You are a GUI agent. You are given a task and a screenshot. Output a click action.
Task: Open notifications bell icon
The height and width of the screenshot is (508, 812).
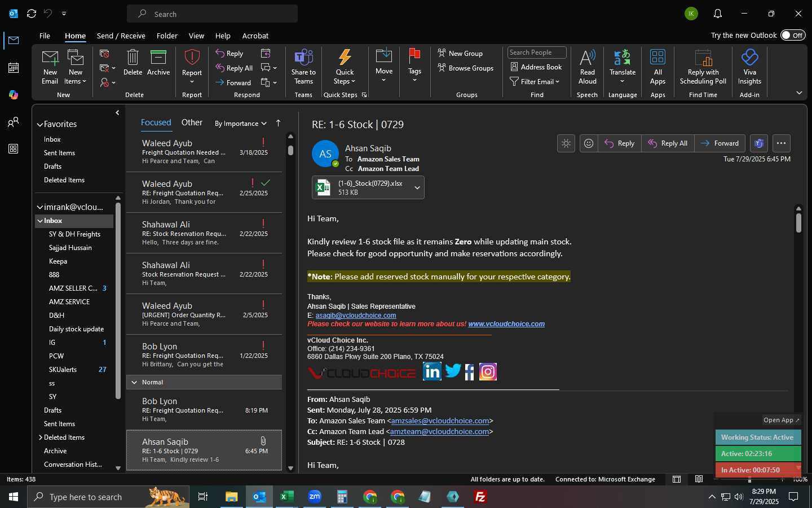[x=718, y=14]
